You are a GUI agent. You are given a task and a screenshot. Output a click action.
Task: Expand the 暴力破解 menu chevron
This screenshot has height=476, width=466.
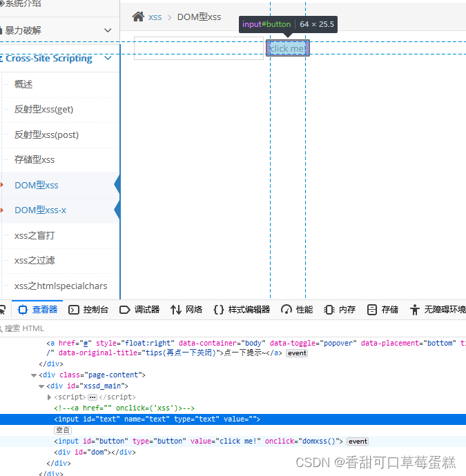[108, 30]
